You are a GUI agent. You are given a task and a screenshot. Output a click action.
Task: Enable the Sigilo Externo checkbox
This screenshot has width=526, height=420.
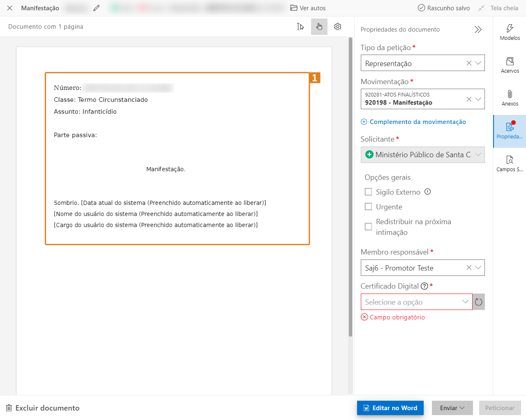click(x=369, y=192)
